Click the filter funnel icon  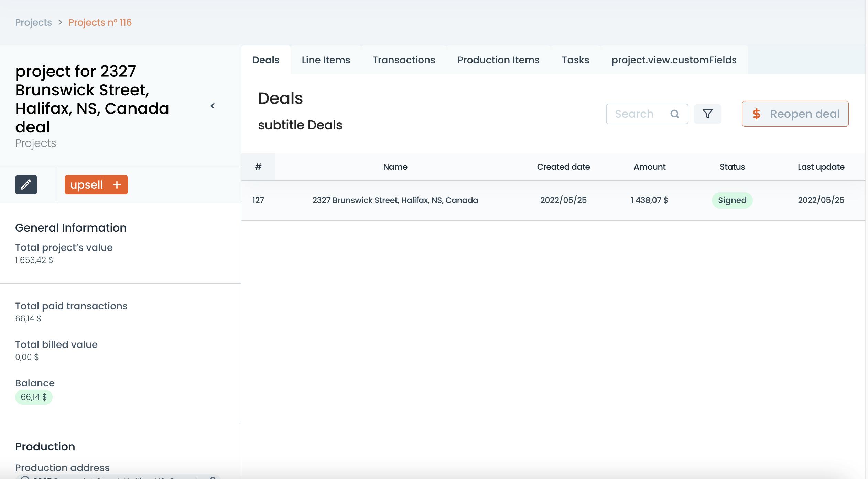click(x=707, y=114)
